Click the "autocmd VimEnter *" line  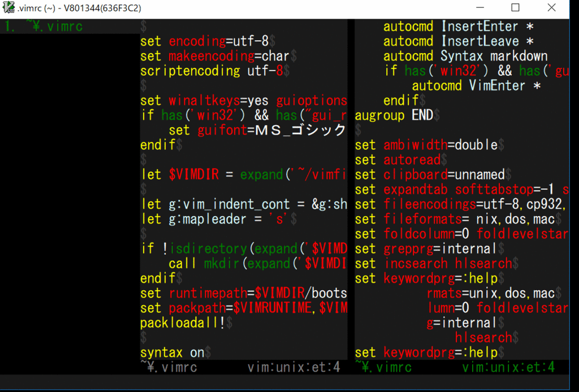click(476, 86)
